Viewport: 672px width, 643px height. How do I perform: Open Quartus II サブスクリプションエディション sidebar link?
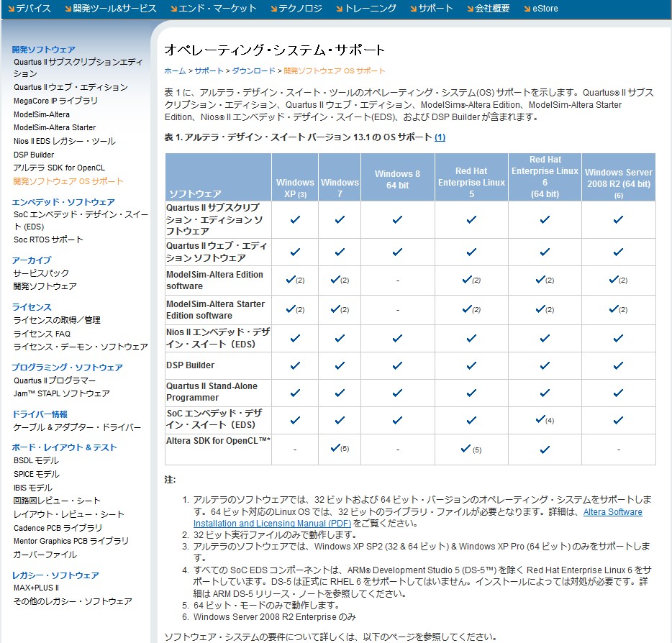pyautogui.click(x=78, y=68)
